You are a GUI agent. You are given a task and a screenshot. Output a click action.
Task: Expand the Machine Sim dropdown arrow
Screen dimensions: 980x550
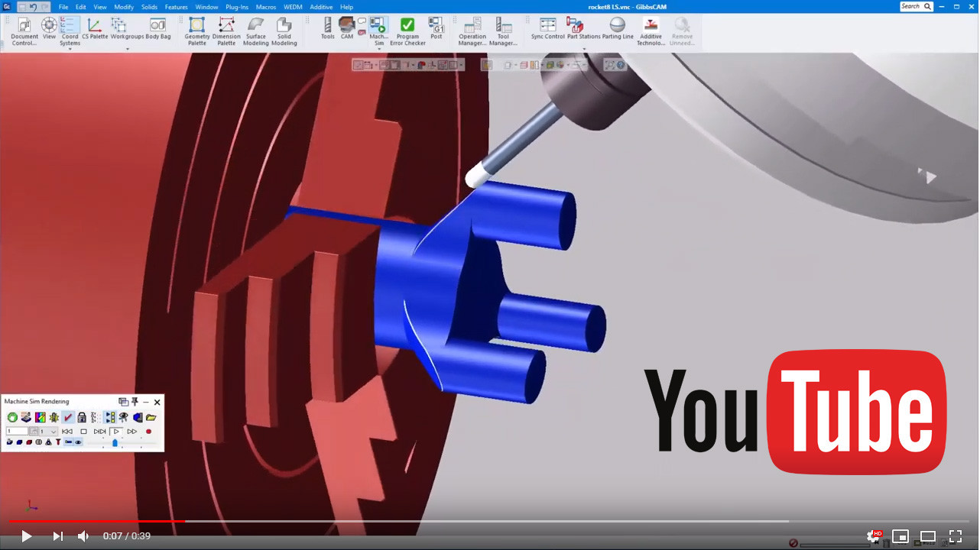tap(378, 49)
